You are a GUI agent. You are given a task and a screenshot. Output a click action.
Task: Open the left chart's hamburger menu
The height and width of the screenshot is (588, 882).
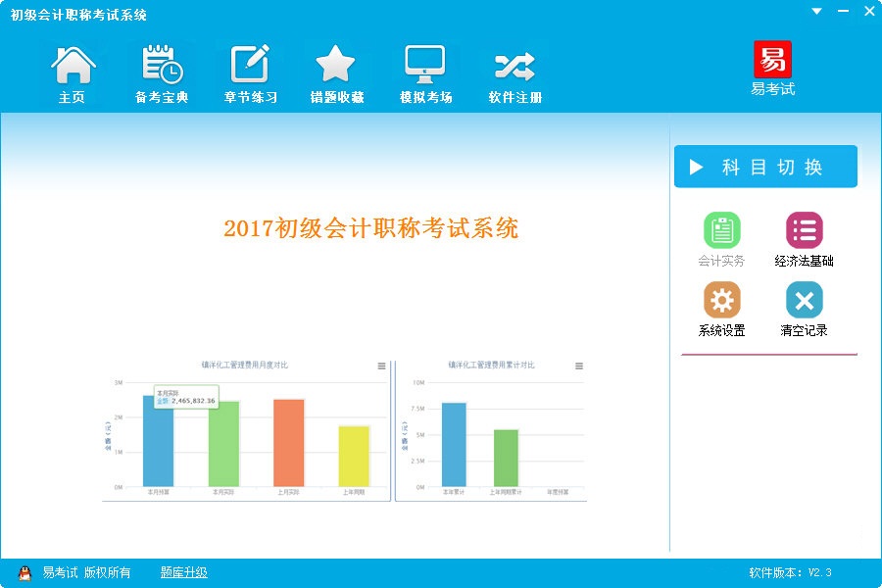(x=380, y=364)
